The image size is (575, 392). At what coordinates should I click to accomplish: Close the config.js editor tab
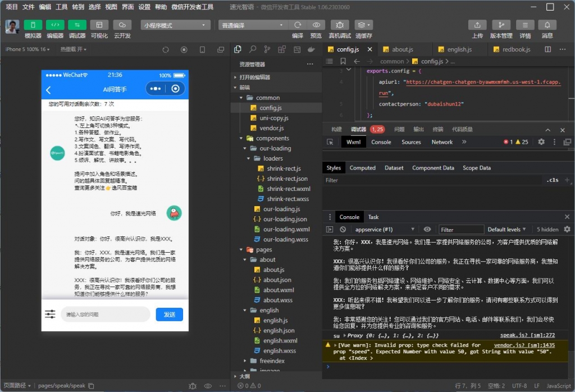(x=369, y=49)
